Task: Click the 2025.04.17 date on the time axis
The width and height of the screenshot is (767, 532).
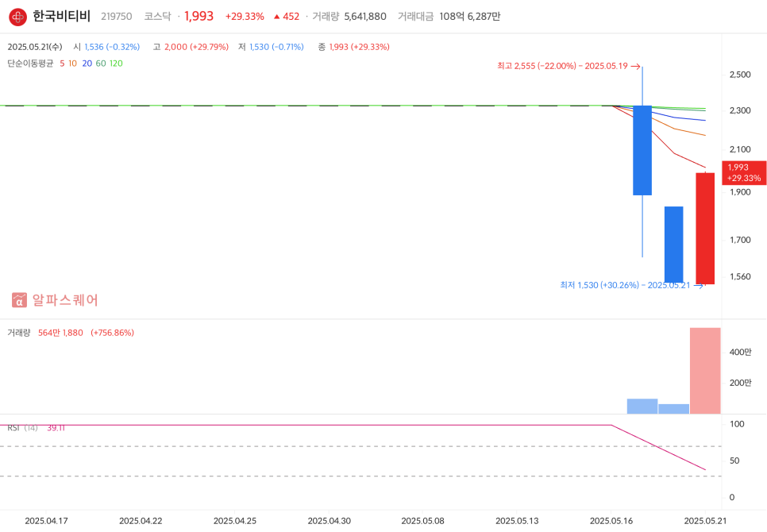Action: pyautogui.click(x=47, y=521)
